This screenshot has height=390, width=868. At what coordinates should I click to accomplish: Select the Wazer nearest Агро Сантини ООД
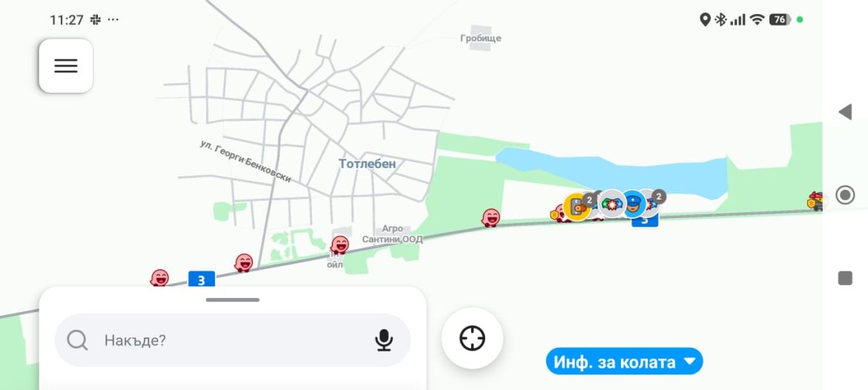339,245
